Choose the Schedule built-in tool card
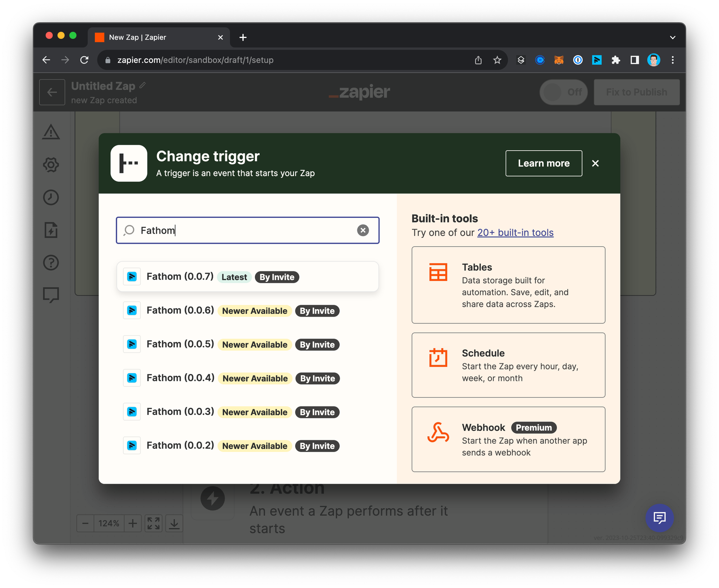The height and width of the screenshot is (588, 719). pos(508,365)
